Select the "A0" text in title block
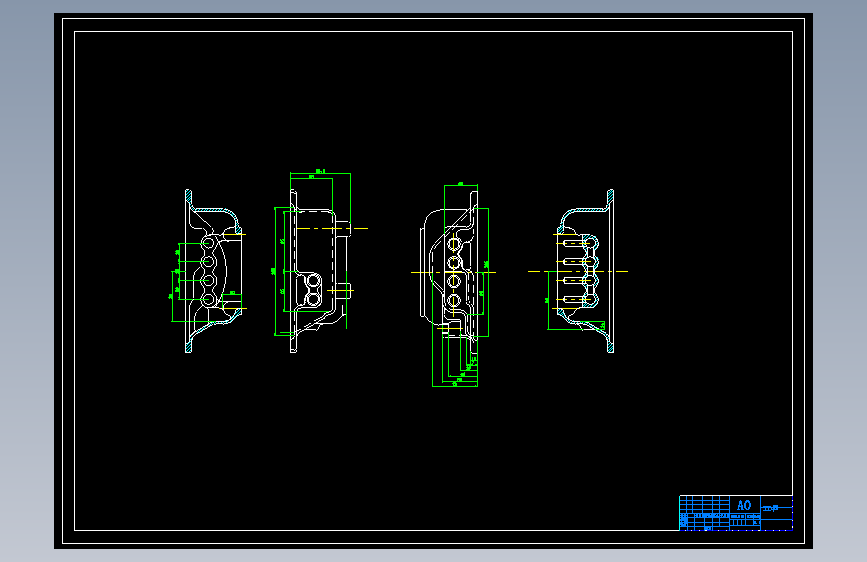867x562 pixels. tap(744, 505)
